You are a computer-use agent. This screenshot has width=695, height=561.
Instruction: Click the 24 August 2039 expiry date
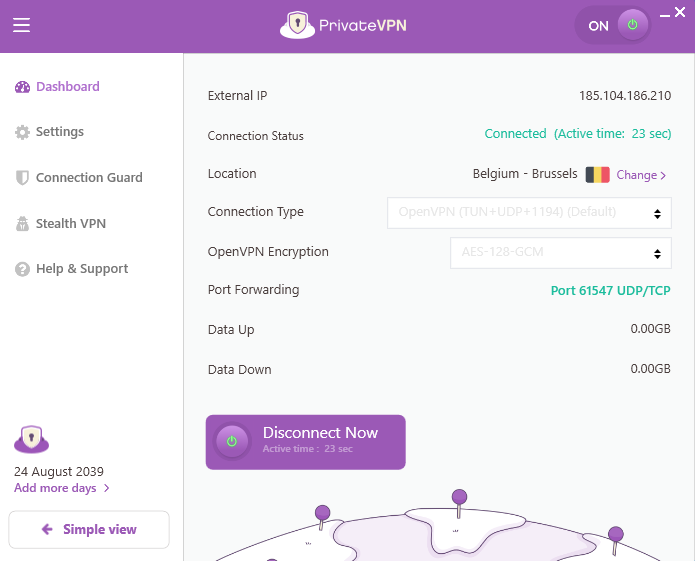point(59,471)
